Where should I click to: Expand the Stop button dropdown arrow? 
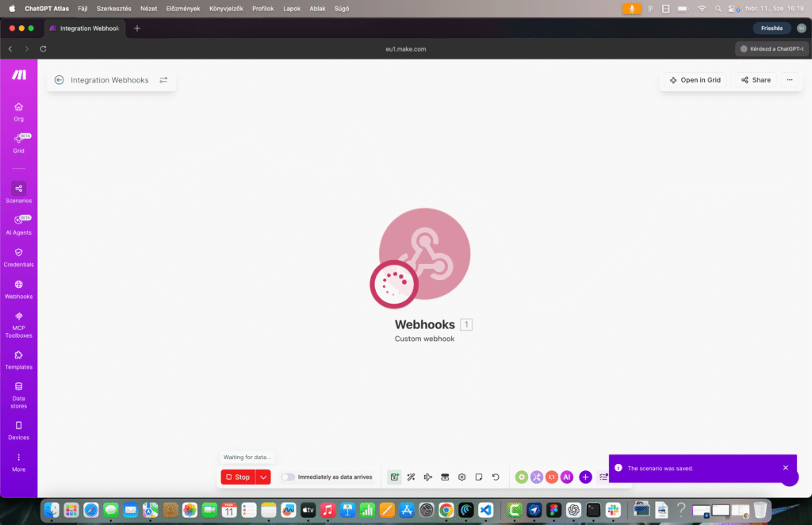[x=263, y=477]
